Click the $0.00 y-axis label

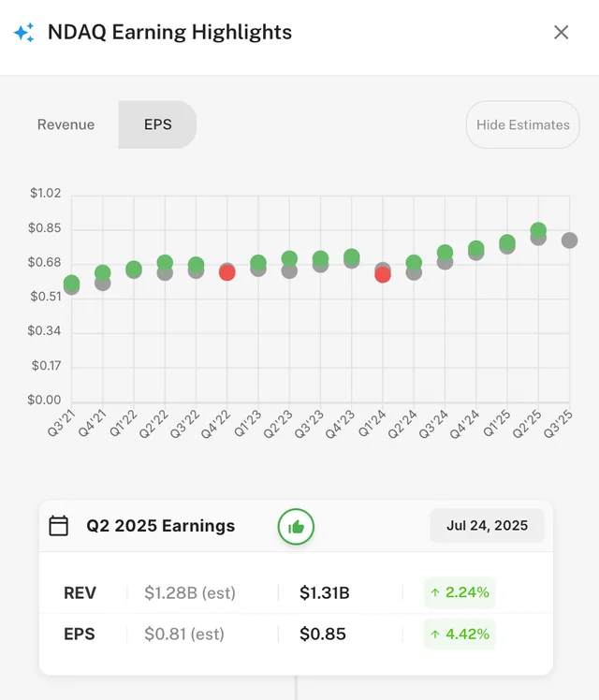(x=44, y=400)
